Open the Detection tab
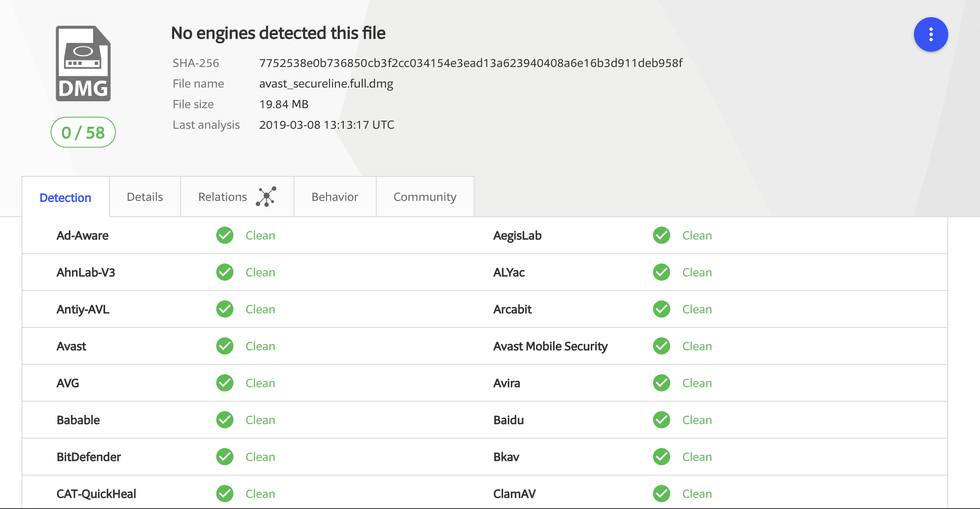Viewport: 980px width, 509px height. 65,197
